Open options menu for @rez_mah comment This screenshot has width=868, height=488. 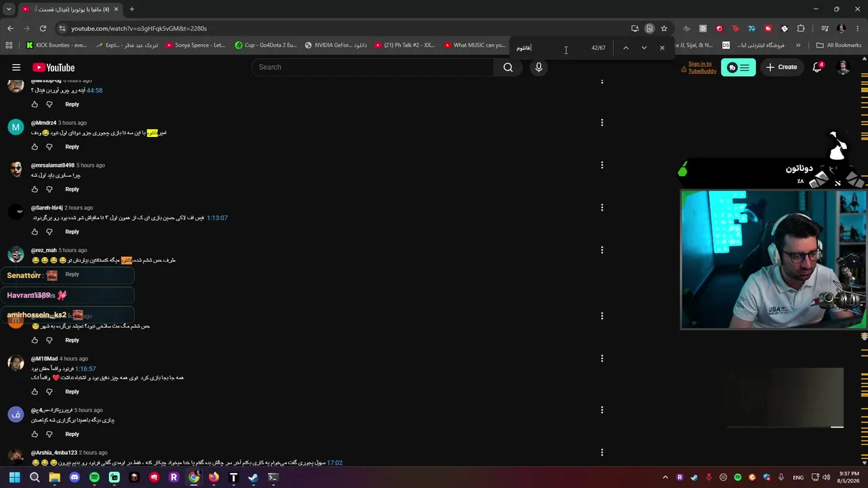(601, 250)
